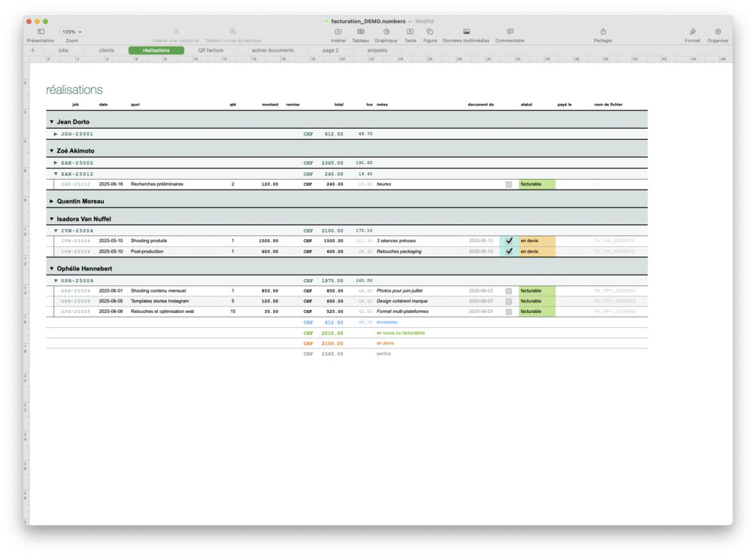The image size is (756, 556).
Task: Switch to the page 2 sheet tab
Action: [x=330, y=50]
